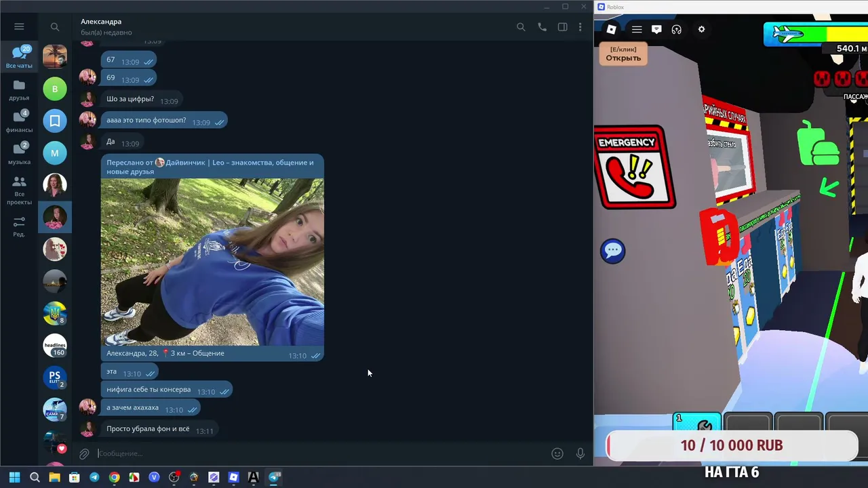The height and width of the screenshot is (488, 868).
Task: Open the 'финансы' chat folder
Action: (x=19, y=121)
